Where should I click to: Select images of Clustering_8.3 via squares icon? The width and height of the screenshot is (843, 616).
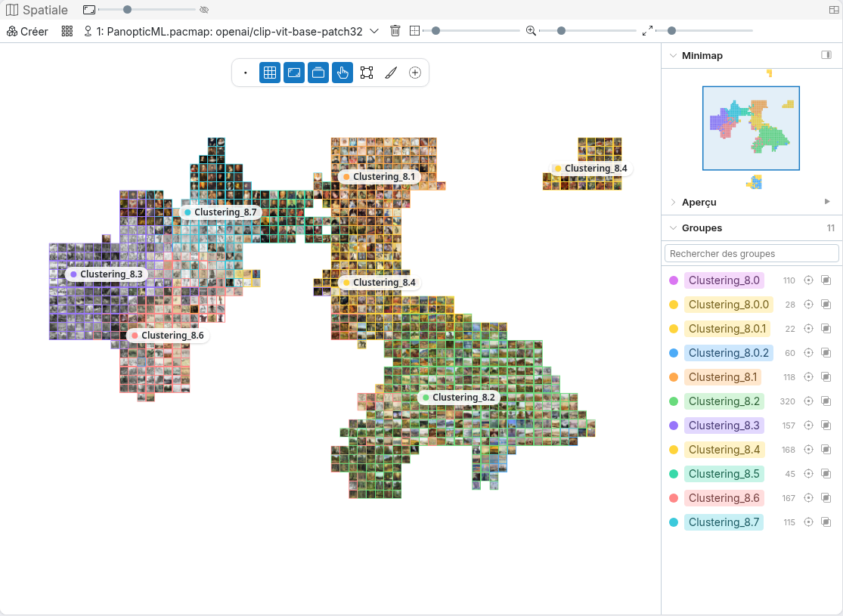826,426
